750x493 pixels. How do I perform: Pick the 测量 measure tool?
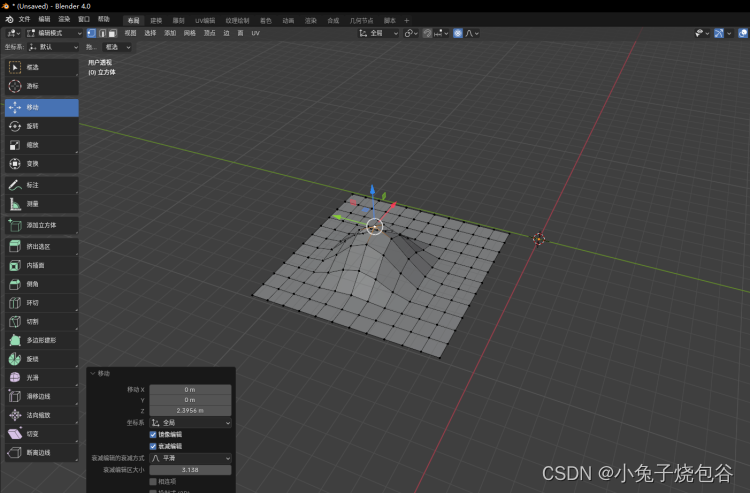(x=42, y=204)
